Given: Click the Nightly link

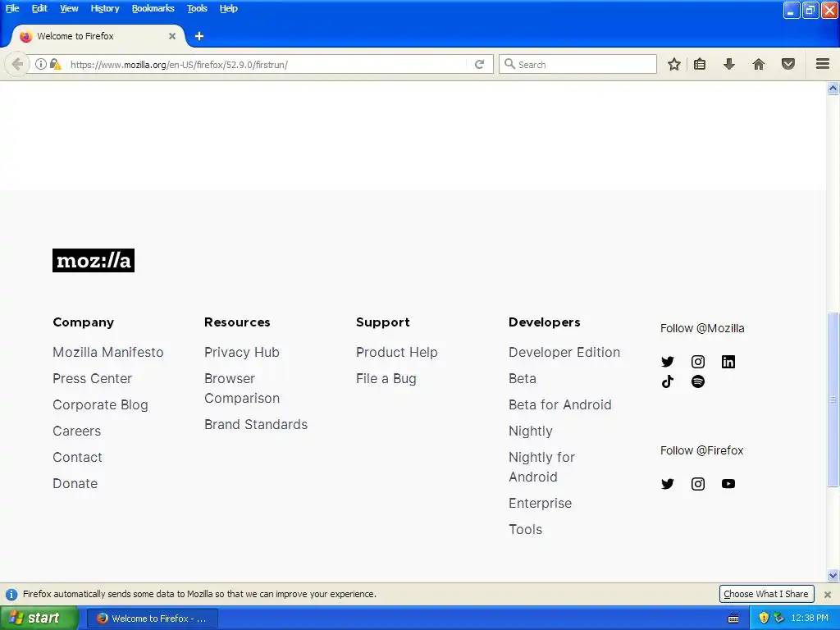Looking at the screenshot, I should (531, 431).
